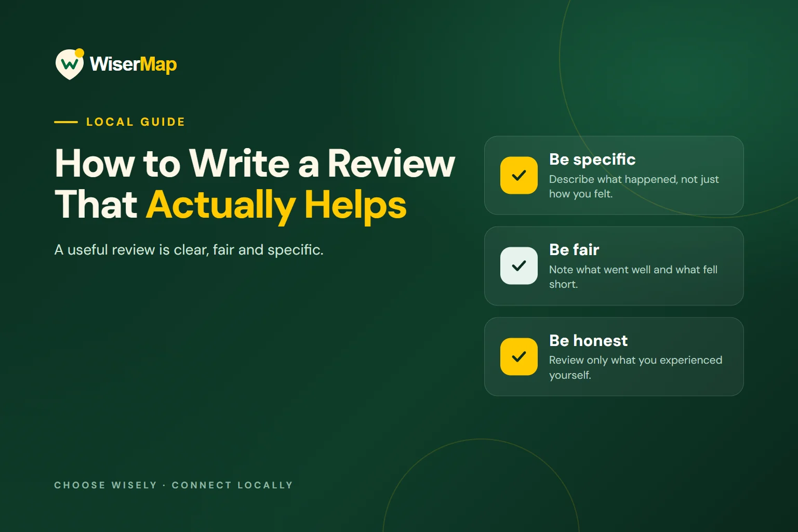Click the WiserMap pin logo icon

click(70, 64)
